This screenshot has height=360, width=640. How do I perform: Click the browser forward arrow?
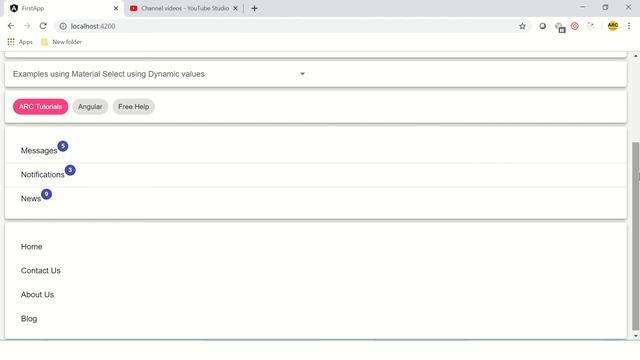(27, 26)
